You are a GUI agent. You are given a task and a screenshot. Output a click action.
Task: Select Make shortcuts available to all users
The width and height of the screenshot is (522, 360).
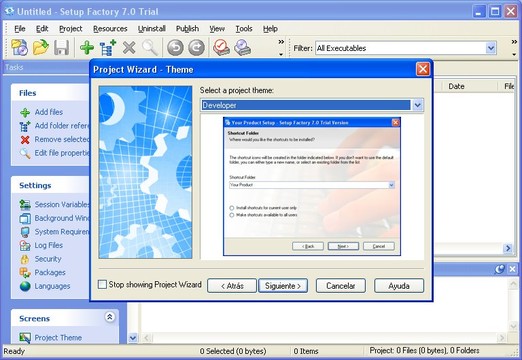tap(232, 215)
